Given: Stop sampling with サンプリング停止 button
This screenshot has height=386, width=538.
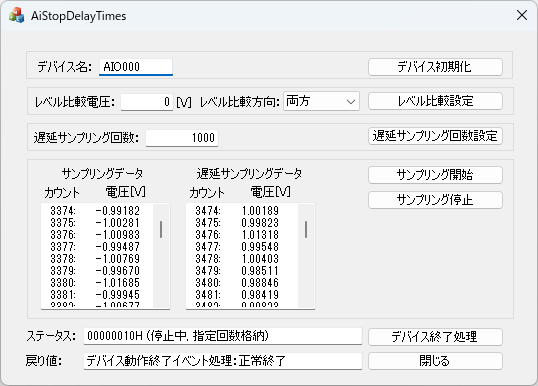Looking at the screenshot, I should coord(435,200).
